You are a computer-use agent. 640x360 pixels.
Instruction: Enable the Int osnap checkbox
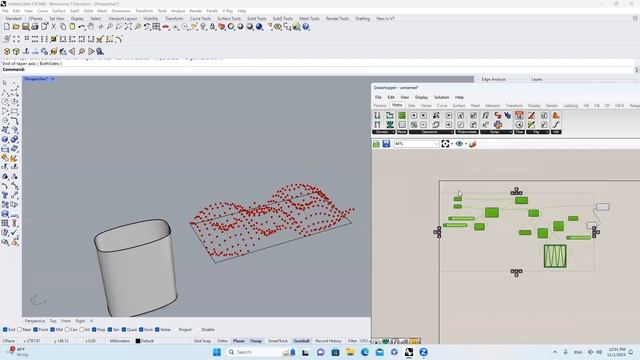pos(82,329)
